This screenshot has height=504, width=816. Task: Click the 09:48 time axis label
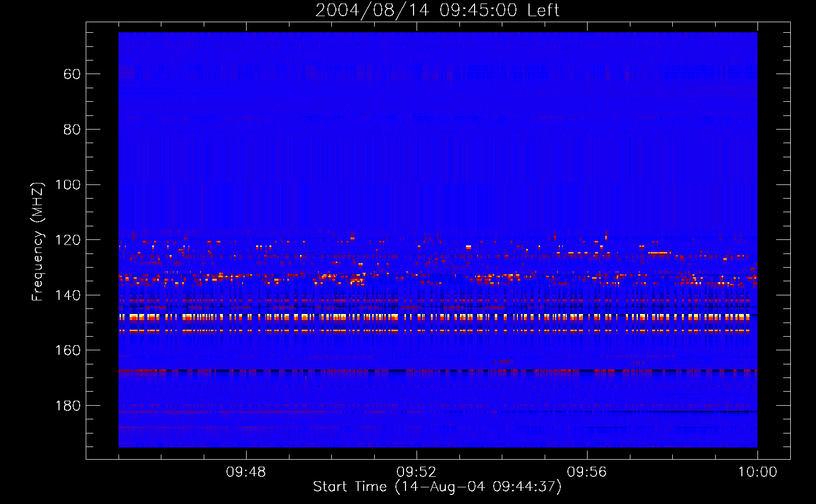(x=246, y=472)
